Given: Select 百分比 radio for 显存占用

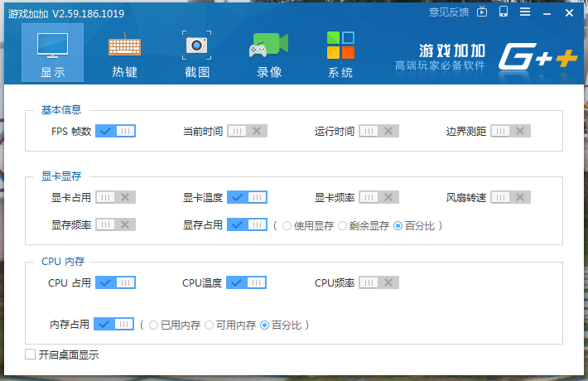Looking at the screenshot, I should click(x=398, y=226).
